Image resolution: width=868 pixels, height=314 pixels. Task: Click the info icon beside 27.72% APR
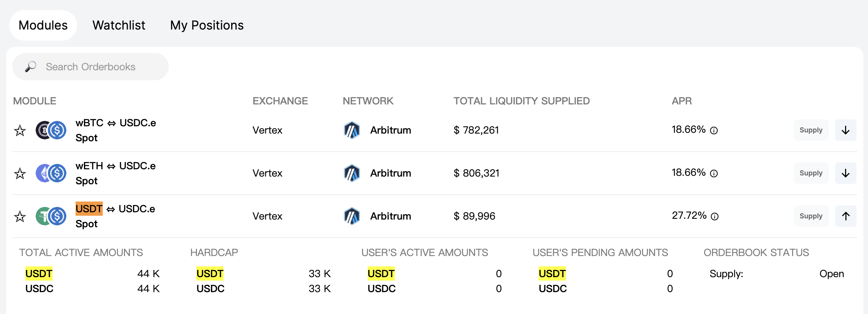(715, 216)
